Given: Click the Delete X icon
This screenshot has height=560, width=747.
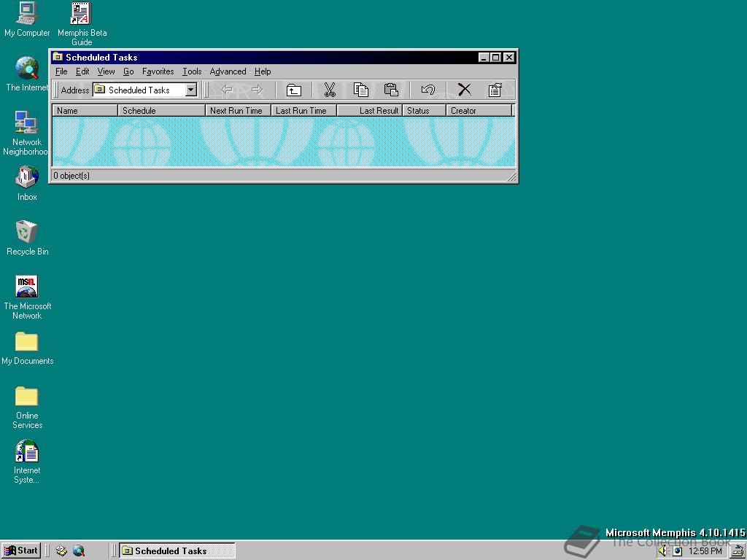Looking at the screenshot, I should (x=465, y=90).
